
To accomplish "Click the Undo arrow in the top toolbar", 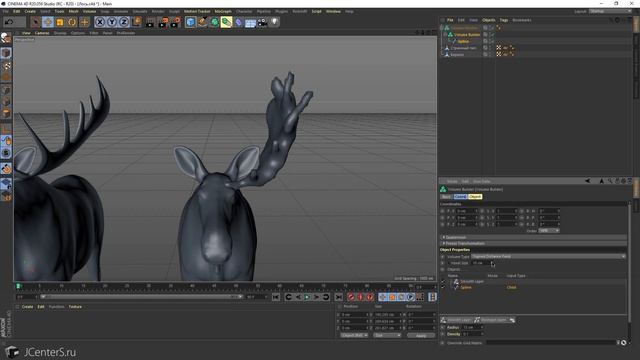I will coord(9,22).
